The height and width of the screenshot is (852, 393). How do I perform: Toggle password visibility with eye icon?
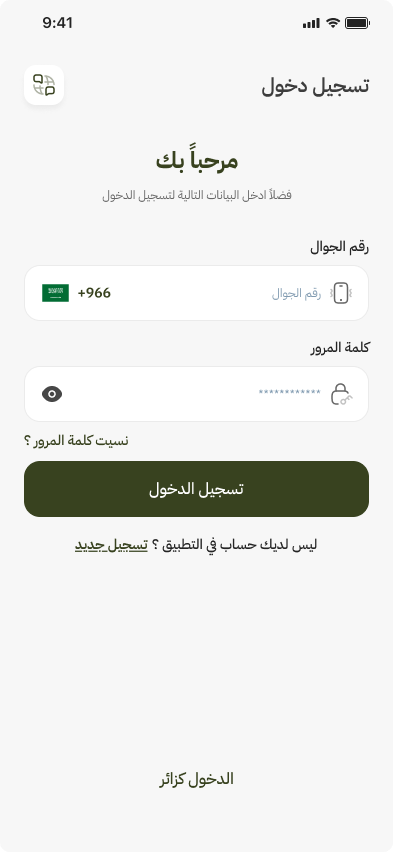(52, 394)
